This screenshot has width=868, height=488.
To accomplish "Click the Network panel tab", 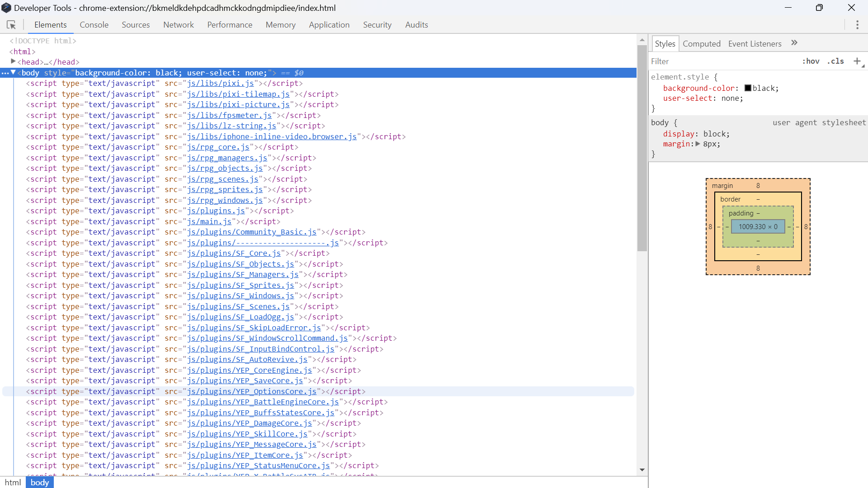I will [178, 24].
